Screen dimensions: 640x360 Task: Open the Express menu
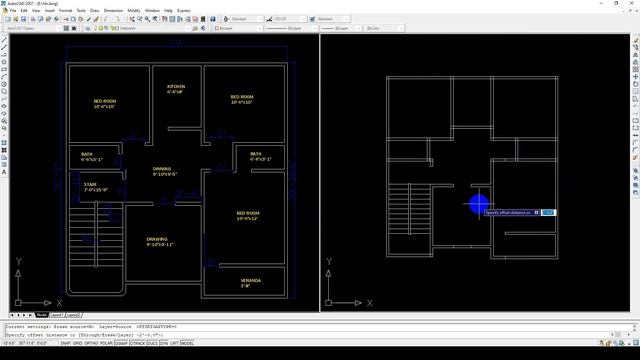[184, 10]
